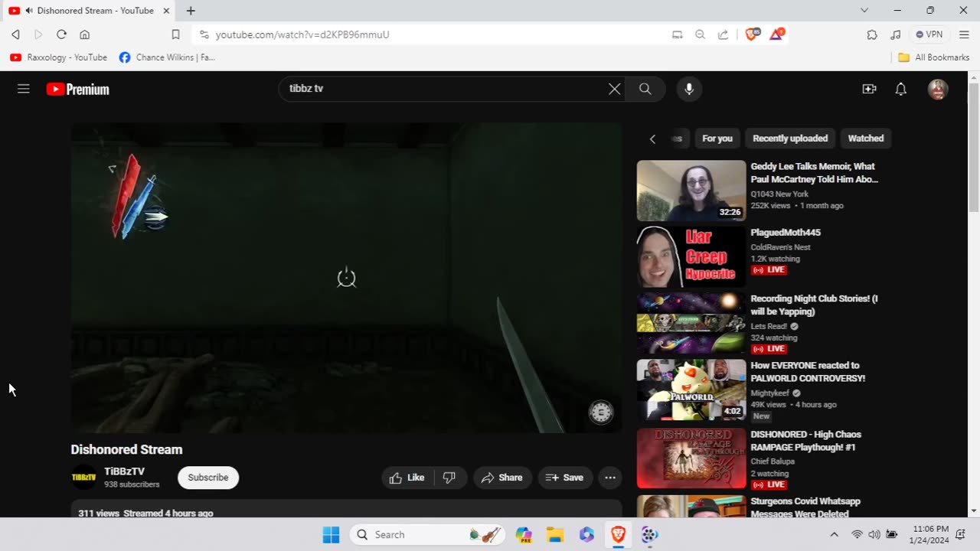Open browser extensions puzzle icon
This screenshot has width=980, height=551.
tap(872, 34)
